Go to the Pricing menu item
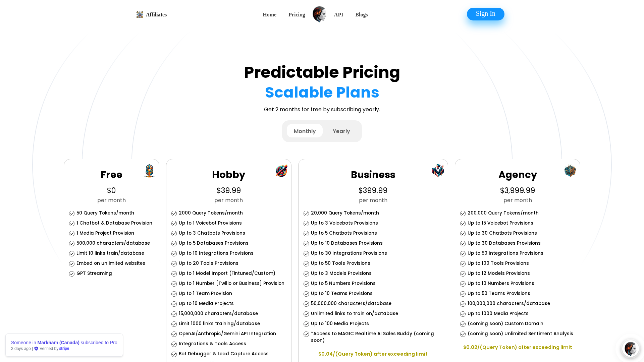644x362 pixels. (297, 15)
